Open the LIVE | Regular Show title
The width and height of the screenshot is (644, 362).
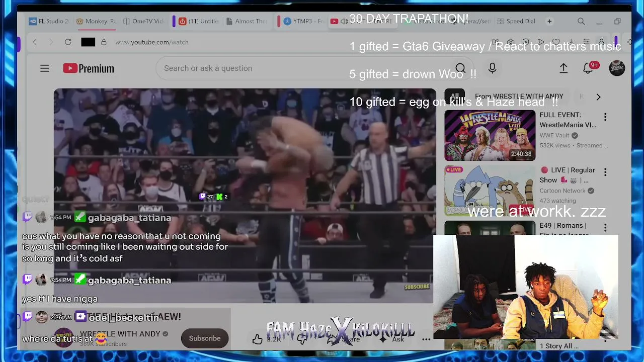(x=568, y=175)
